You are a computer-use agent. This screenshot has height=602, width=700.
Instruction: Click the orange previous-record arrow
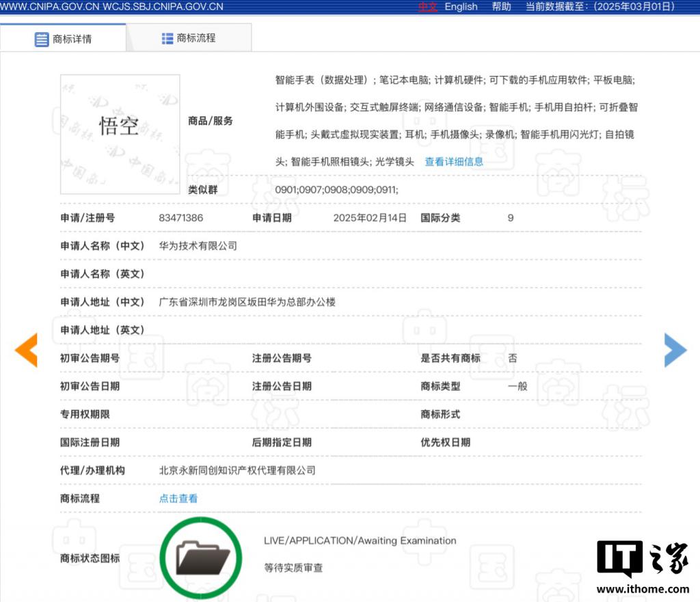tap(27, 351)
